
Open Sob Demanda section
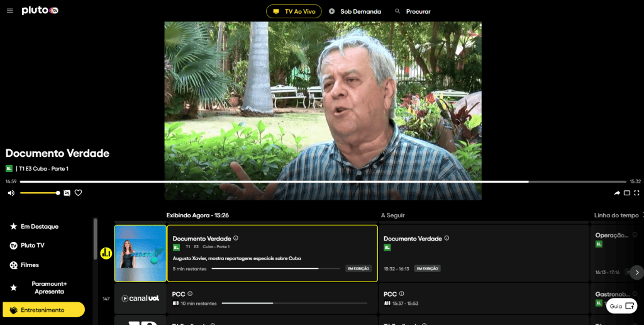click(355, 11)
